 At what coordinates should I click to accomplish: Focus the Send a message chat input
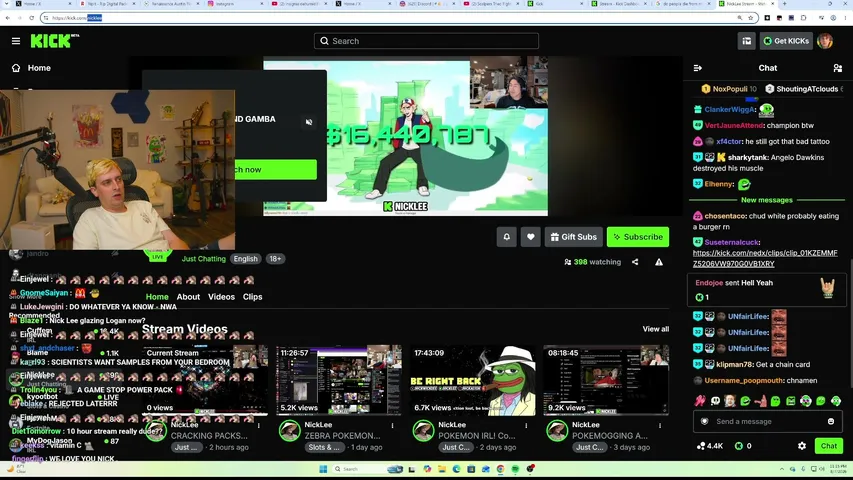(x=768, y=421)
